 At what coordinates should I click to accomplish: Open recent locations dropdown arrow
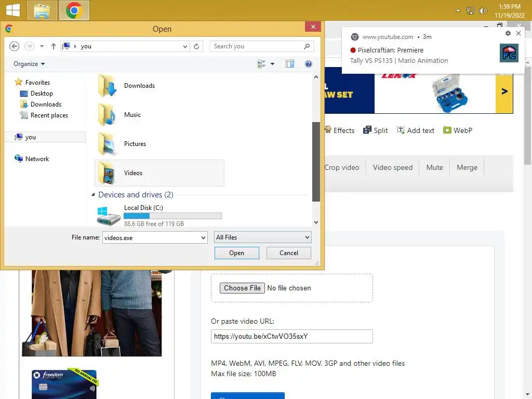42,46
